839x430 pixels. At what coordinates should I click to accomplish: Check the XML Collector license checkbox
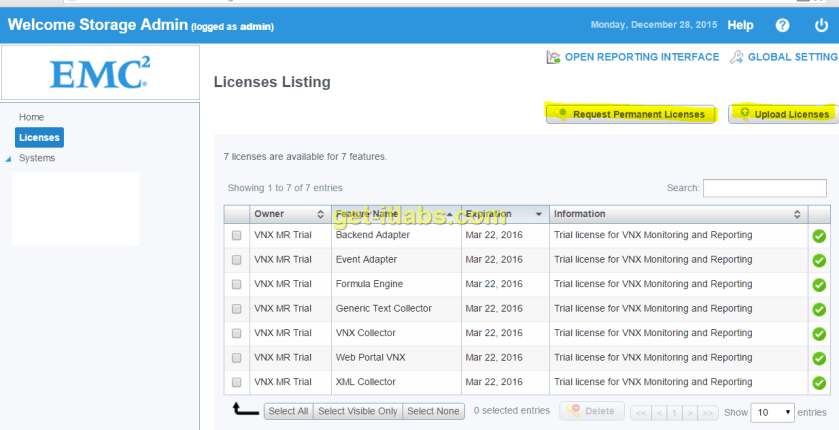(237, 382)
